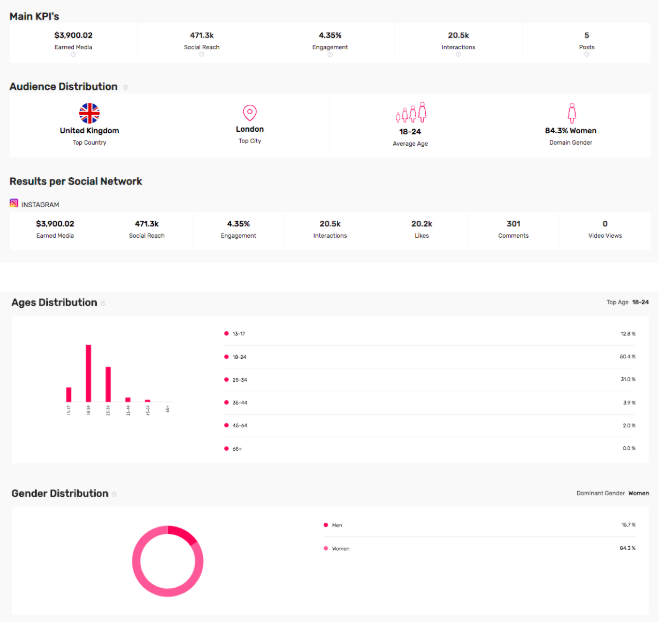
Task: Select the Comments 301 Instagram metric
Action: [513, 229]
